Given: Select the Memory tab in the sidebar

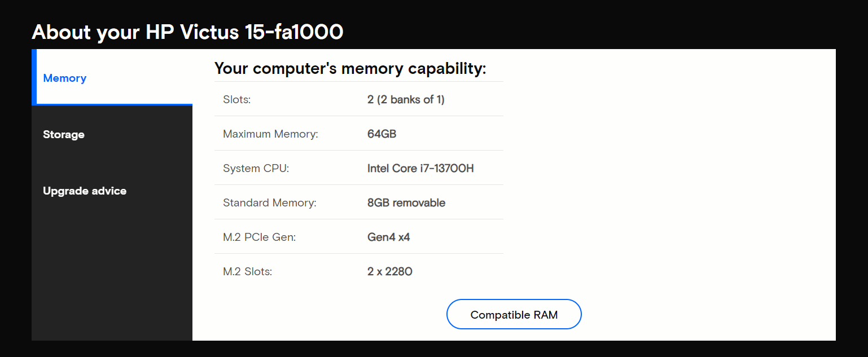Looking at the screenshot, I should coord(112,78).
